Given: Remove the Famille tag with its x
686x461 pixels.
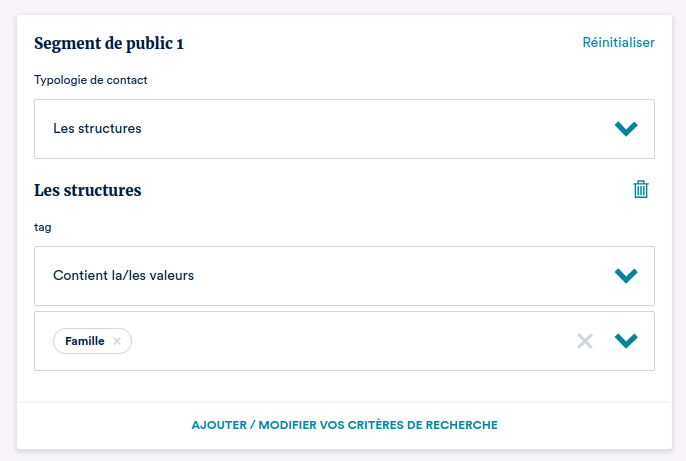Looking at the screenshot, I should (x=117, y=341).
